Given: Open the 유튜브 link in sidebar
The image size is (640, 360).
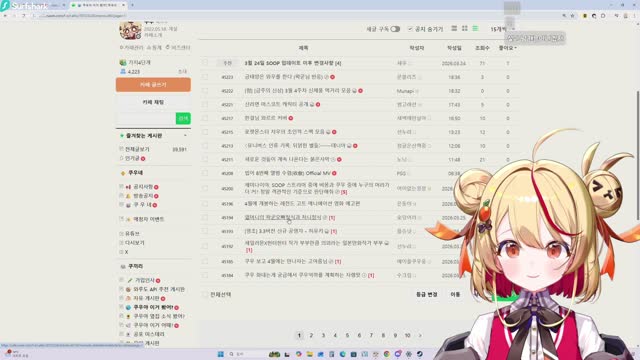Looking at the screenshot, I should point(132,233).
